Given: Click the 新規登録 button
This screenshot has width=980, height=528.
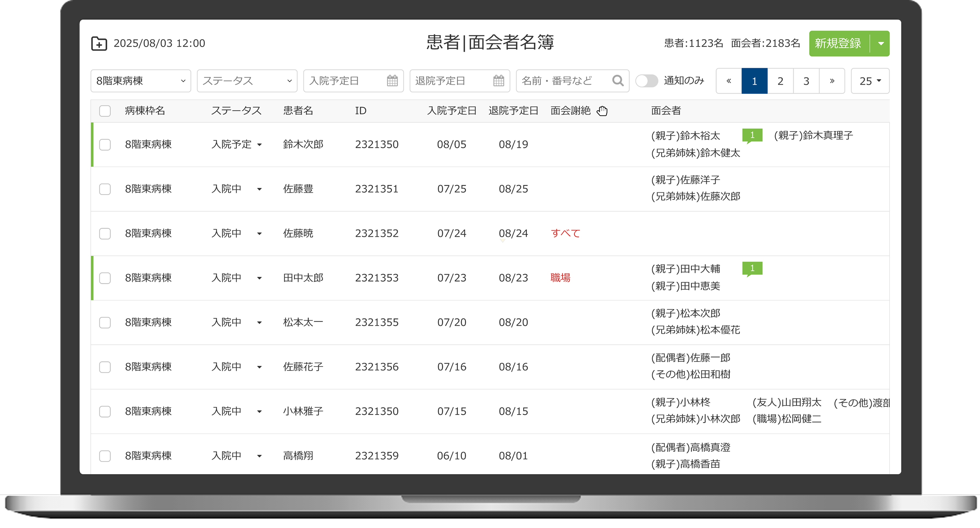Looking at the screenshot, I should coord(838,43).
